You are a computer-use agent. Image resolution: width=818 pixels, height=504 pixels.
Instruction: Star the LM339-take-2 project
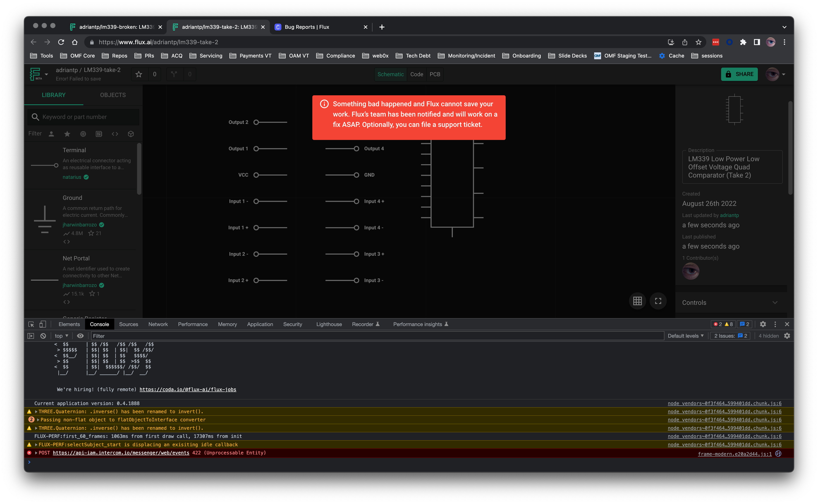[139, 74]
